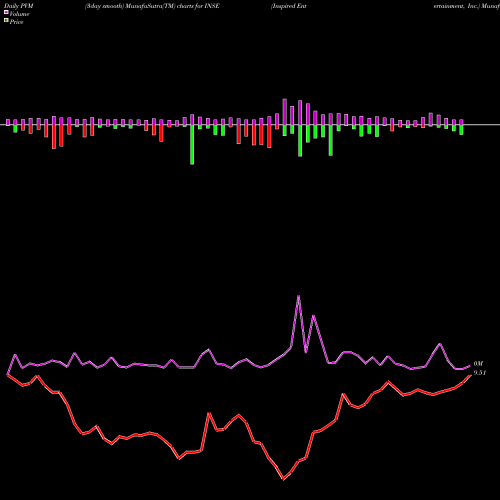The height and width of the screenshot is (500, 500).
Task: Click the Daily PVM title text
Action: tap(19, 6)
